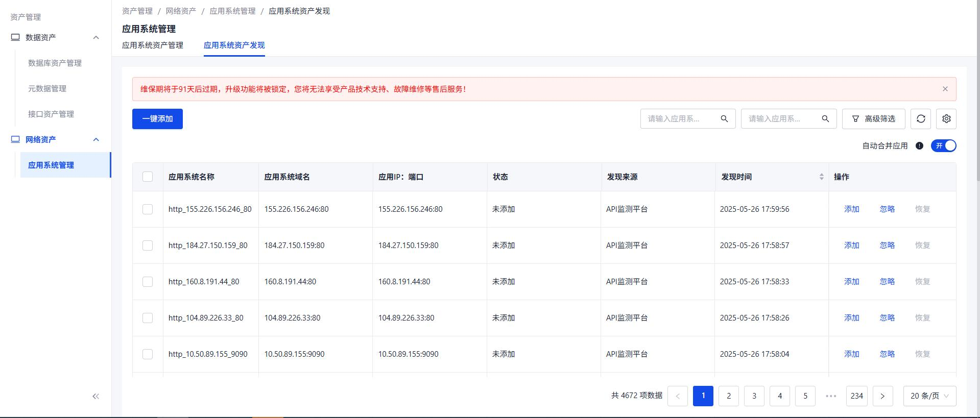Open the table settings gear icon
Screen dimensions: 980x418
click(x=946, y=119)
